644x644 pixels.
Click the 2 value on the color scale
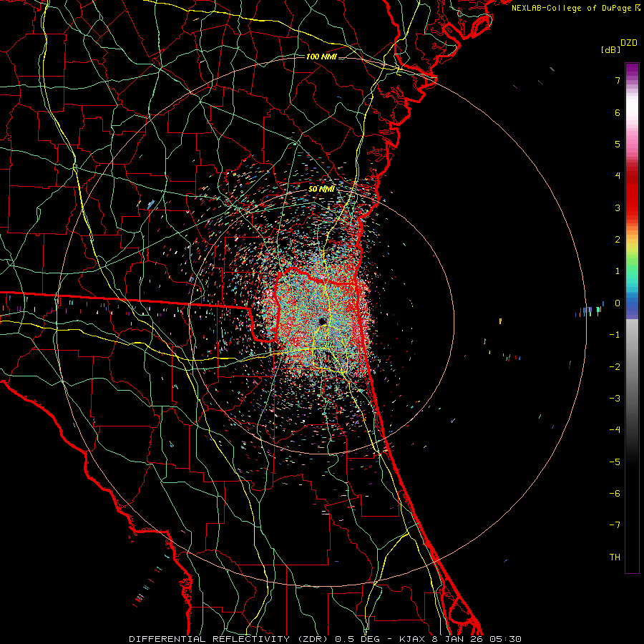point(618,240)
